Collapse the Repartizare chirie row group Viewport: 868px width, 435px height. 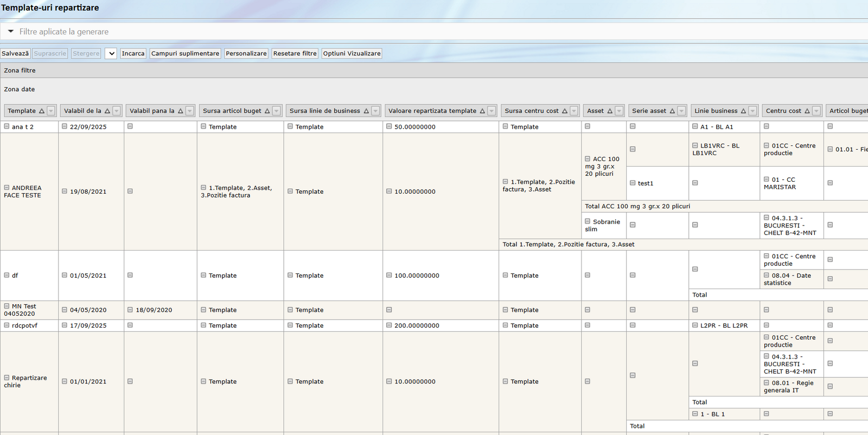coord(7,378)
